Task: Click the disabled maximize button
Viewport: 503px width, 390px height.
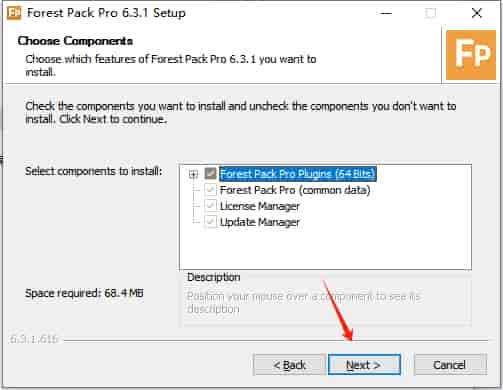Action: tap(431, 13)
